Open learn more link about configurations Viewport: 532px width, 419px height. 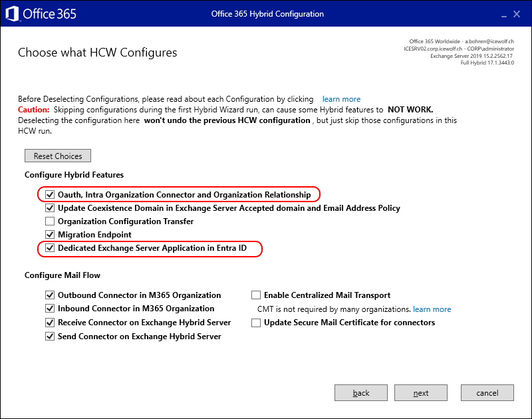[341, 99]
